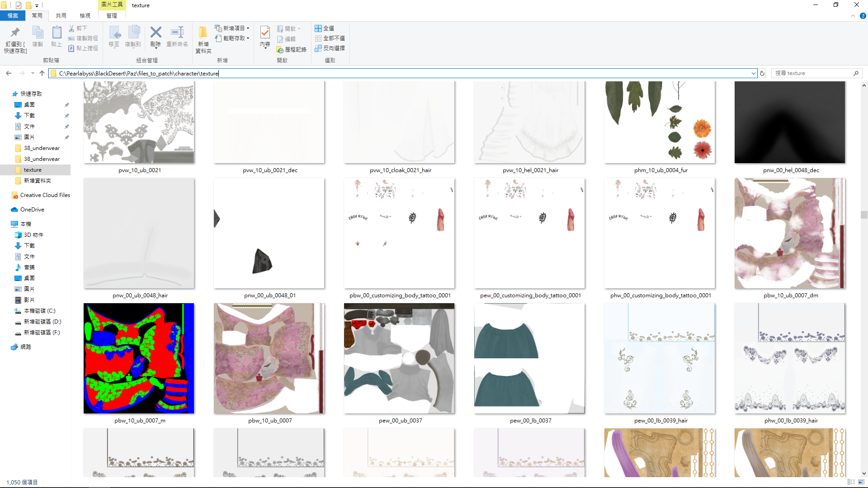
Task: Select the pbw_10_ub_0007_m thumbnail
Action: [139, 358]
